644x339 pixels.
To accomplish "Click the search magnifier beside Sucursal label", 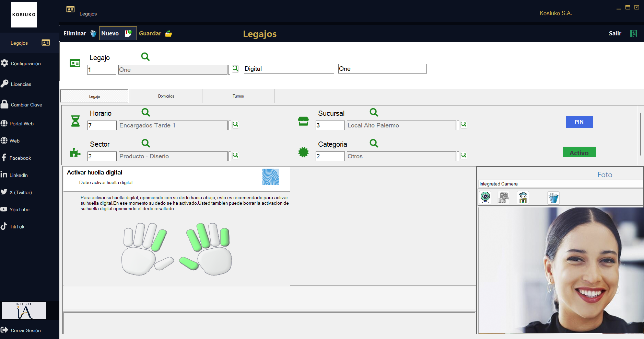I will (x=374, y=112).
